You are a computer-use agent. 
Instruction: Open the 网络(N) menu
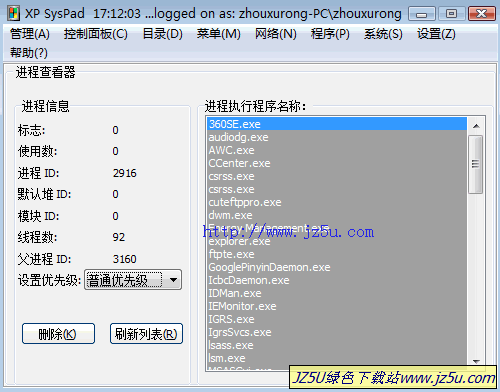click(275, 34)
